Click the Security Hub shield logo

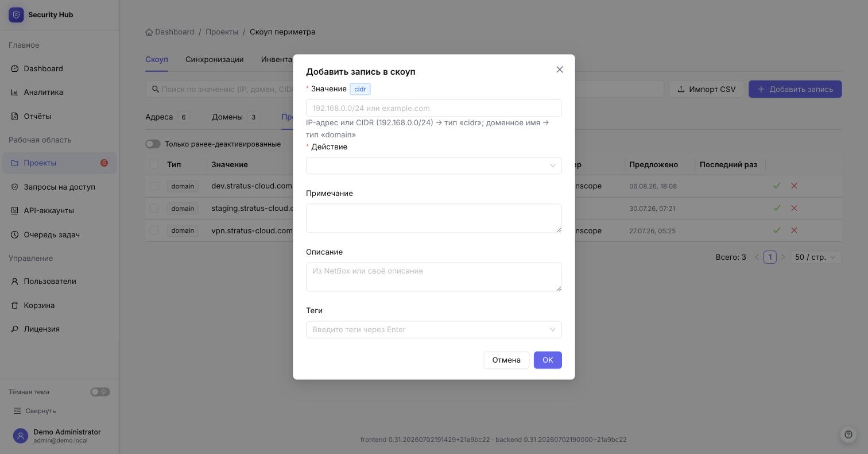pyautogui.click(x=16, y=15)
